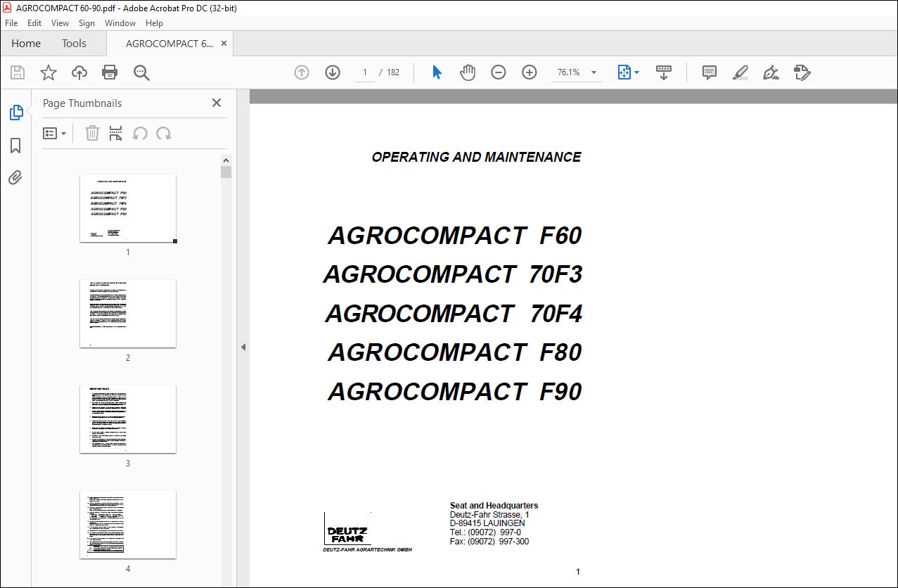Switch to the Tools tab
Image resolution: width=898 pixels, height=588 pixels.
pyautogui.click(x=74, y=44)
